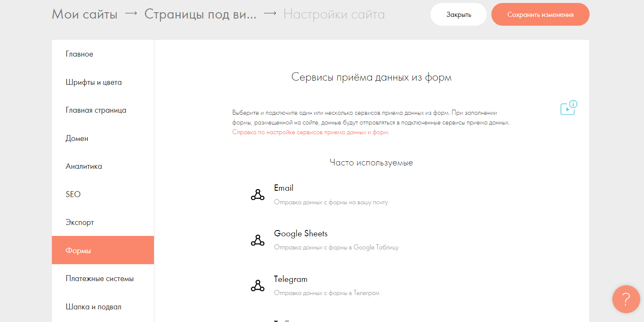
Task: Go to Мои сайты breadcrumb
Action: pos(84,14)
